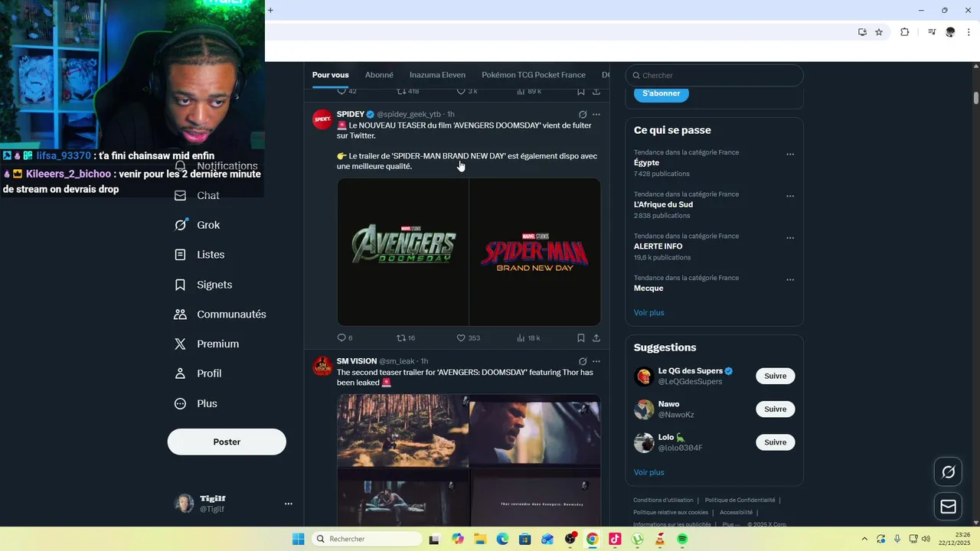Screen dimensions: 980x551
Task: Open Conditions d'utilisation link
Action: (x=663, y=500)
